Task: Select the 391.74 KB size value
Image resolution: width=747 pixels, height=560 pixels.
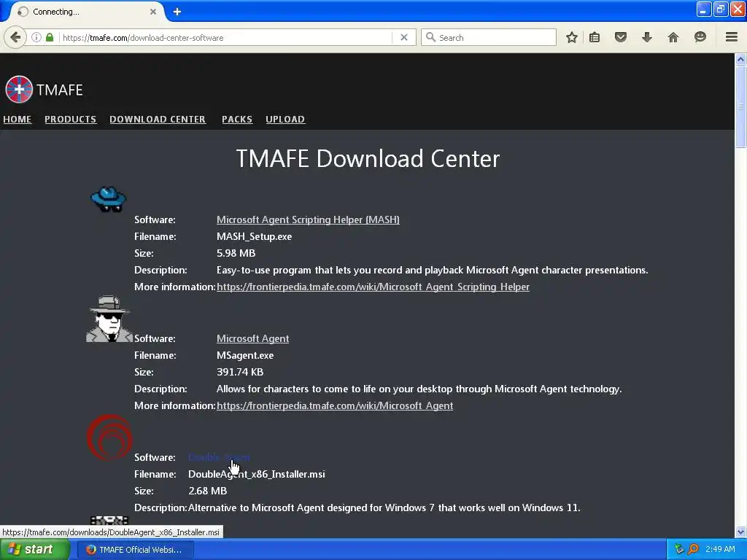Action: tap(239, 373)
